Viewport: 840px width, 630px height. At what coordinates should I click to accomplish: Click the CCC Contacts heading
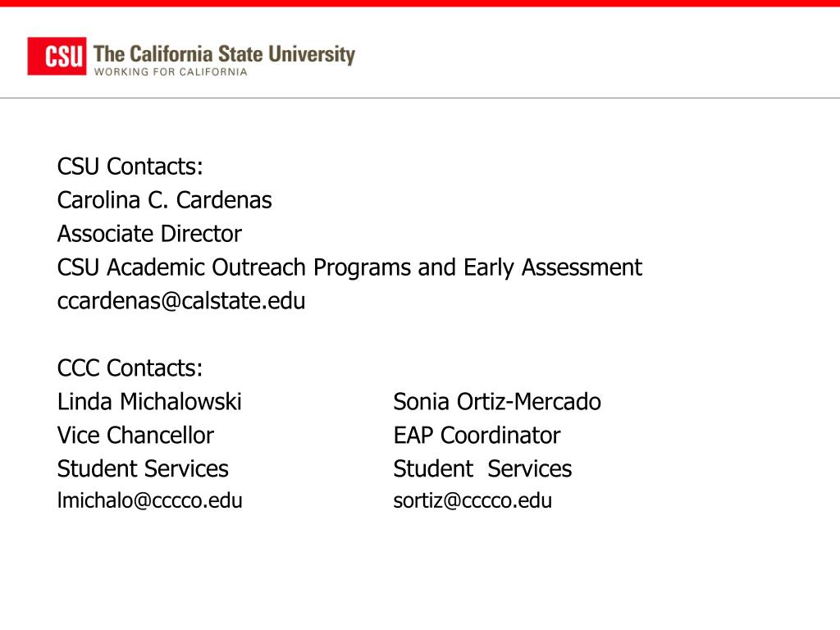pos(130,368)
